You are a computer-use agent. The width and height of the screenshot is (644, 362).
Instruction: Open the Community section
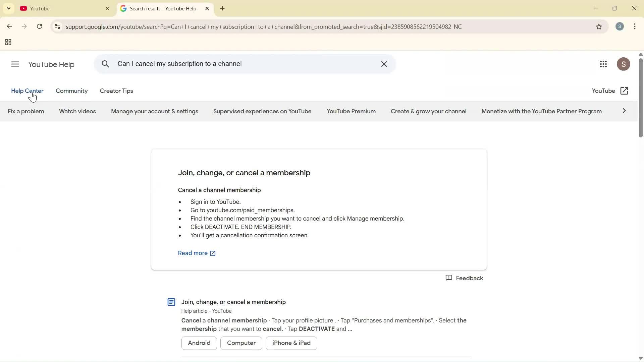[71, 91]
